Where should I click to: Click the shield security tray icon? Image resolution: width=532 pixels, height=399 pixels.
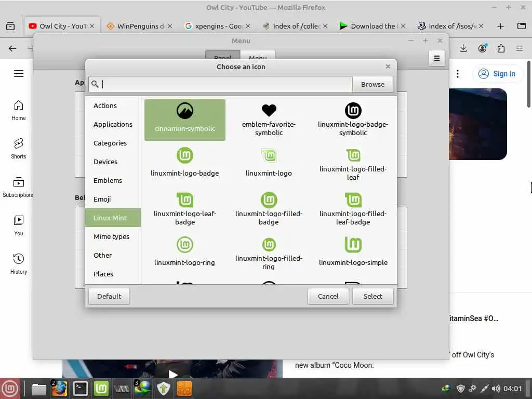tap(460, 389)
